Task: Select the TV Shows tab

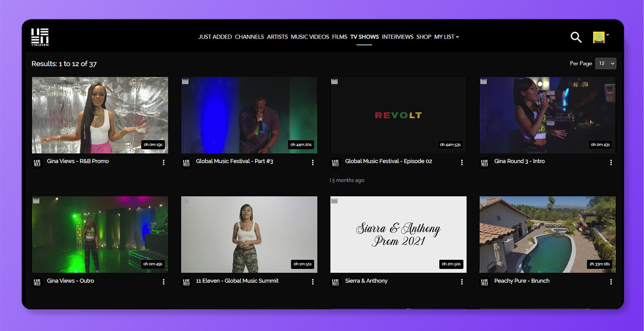Action: click(364, 37)
